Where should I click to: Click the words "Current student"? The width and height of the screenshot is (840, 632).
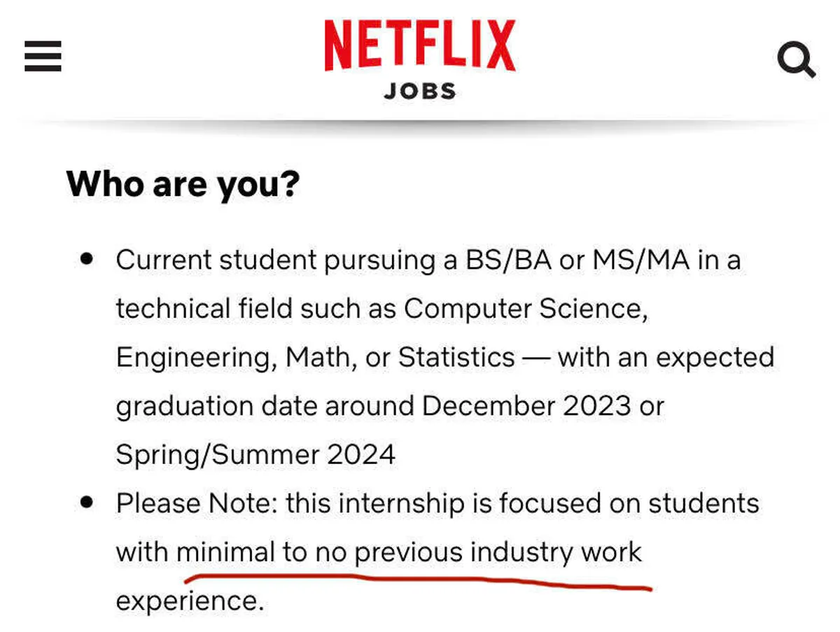pos(216,260)
